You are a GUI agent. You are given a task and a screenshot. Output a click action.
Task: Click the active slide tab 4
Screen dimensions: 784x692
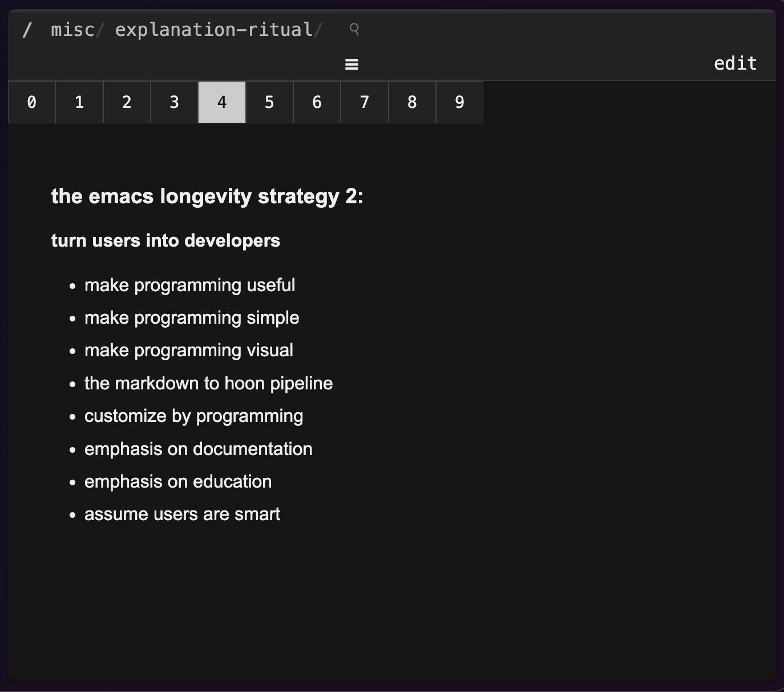pos(222,102)
